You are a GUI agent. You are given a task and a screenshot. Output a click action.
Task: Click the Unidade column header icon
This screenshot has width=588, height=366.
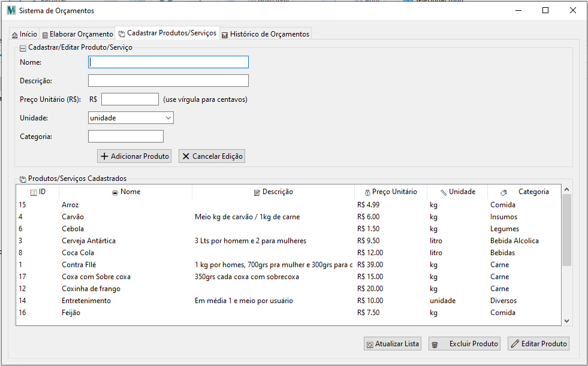coord(444,192)
